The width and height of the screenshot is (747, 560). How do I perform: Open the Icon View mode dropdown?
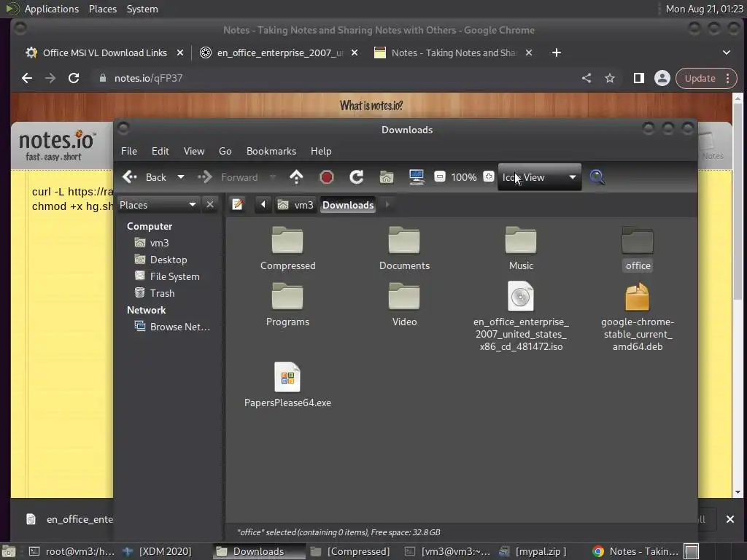point(539,177)
